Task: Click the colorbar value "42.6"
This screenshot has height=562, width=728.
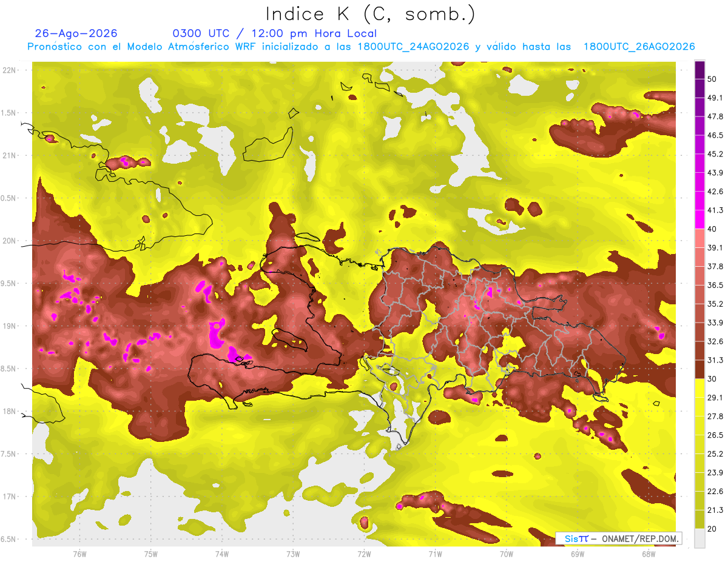Action: point(715,192)
